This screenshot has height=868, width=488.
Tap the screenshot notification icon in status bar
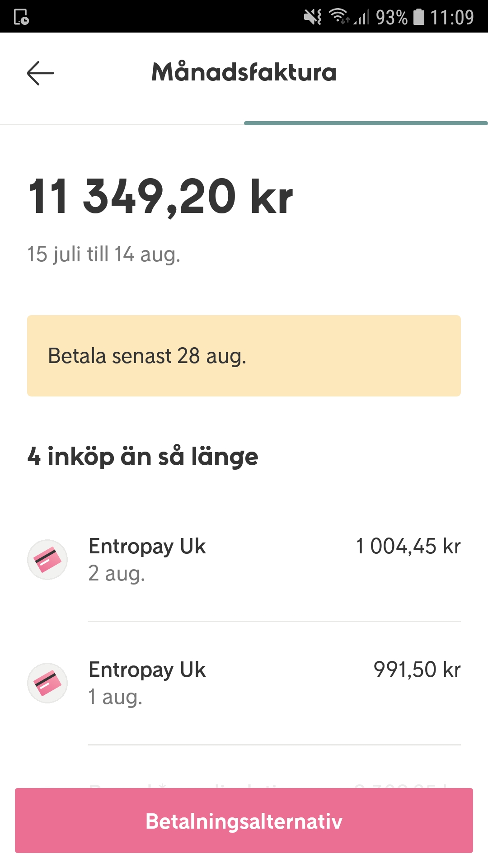tap(21, 17)
